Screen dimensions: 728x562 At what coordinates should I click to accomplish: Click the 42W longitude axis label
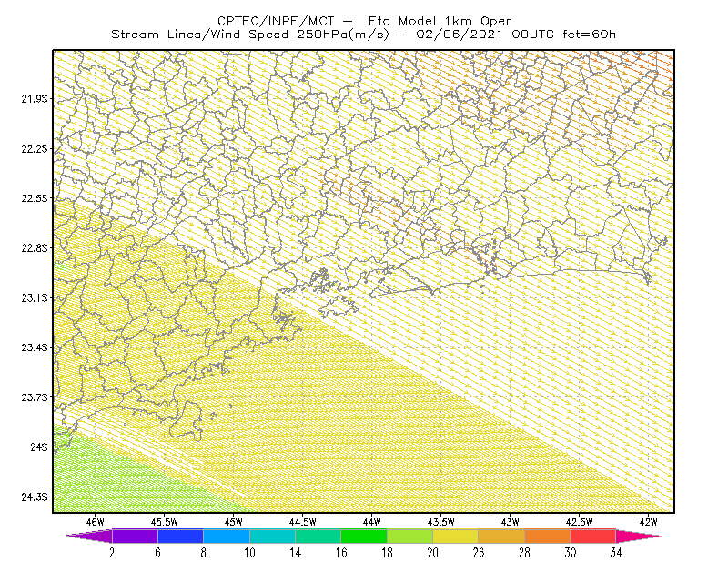(648, 522)
